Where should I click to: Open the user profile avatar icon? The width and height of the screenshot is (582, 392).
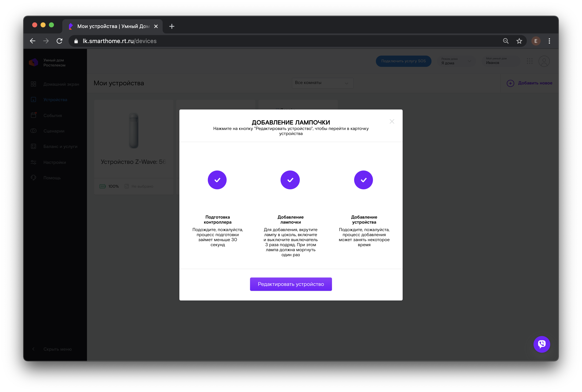[x=544, y=61]
